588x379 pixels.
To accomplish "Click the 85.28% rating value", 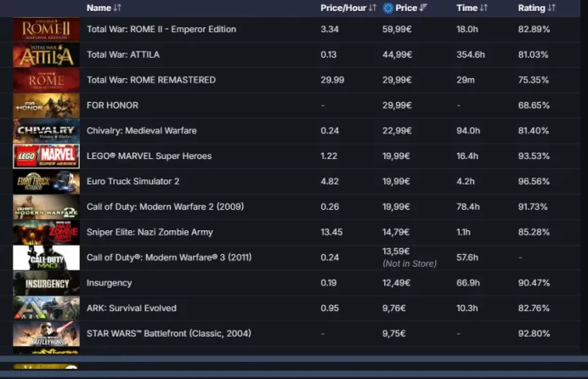I will (534, 232).
